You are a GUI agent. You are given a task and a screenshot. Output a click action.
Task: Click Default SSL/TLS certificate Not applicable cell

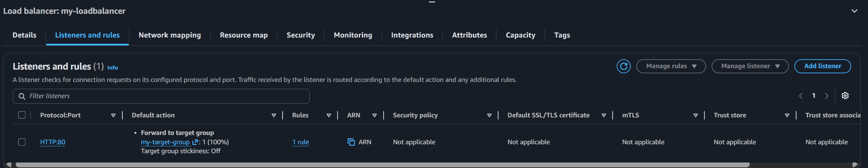(529, 142)
